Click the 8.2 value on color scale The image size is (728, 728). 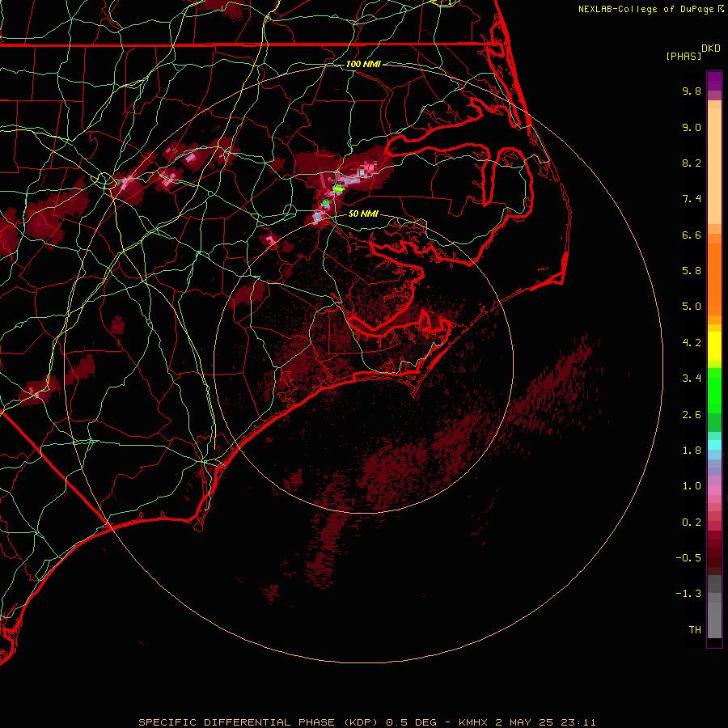tap(692, 163)
